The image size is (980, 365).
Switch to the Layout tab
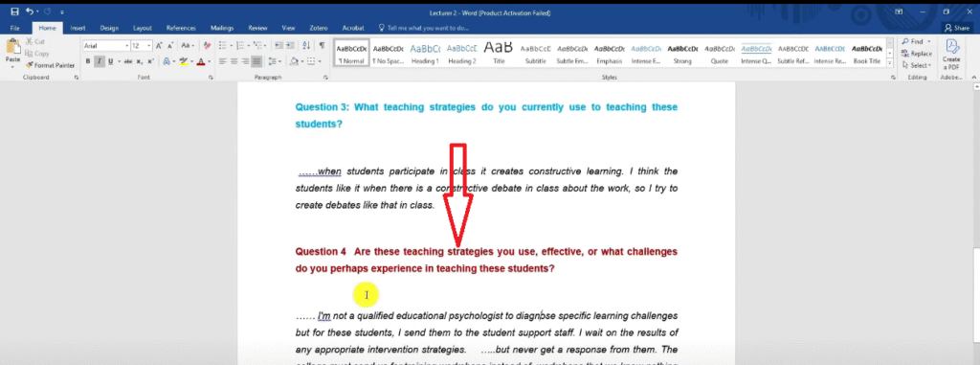143,28
